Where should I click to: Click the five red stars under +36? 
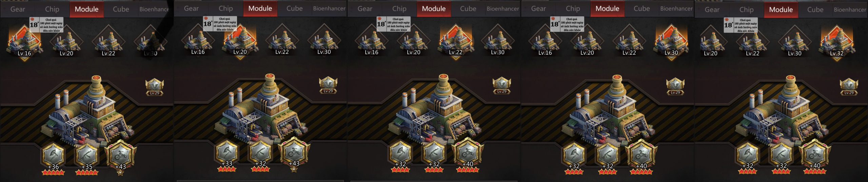click(53, 172)
